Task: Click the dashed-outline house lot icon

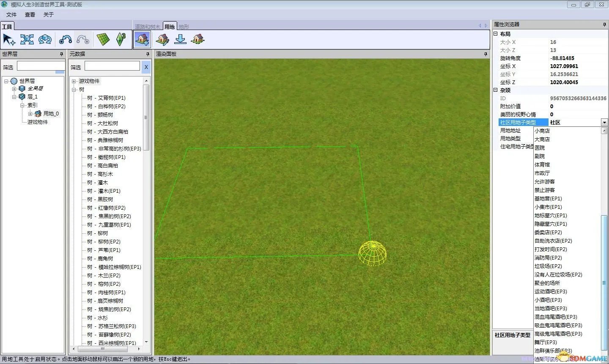Action: 198,40
